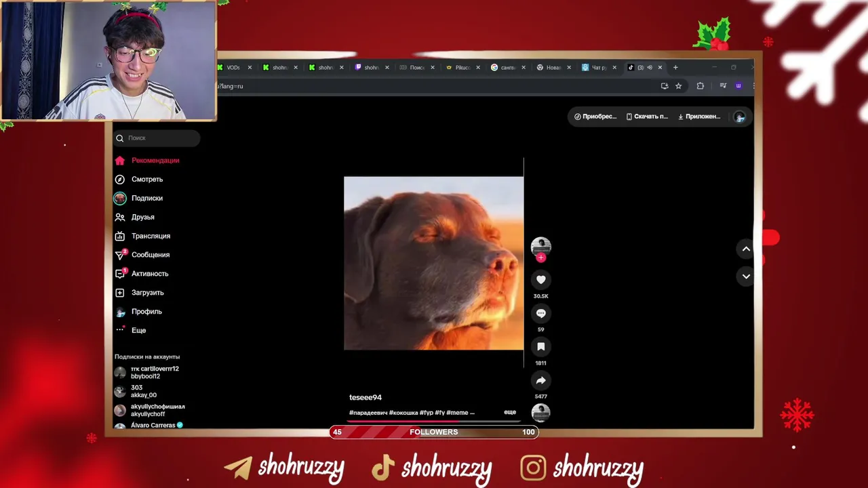Click the #meme hashtag

pyautogui.click(x=457, y=412)
